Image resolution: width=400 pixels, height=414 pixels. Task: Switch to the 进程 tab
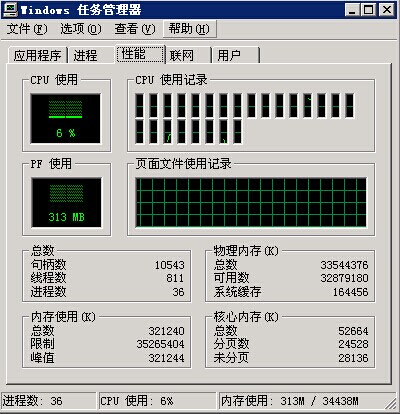click(x=91, y=55)
